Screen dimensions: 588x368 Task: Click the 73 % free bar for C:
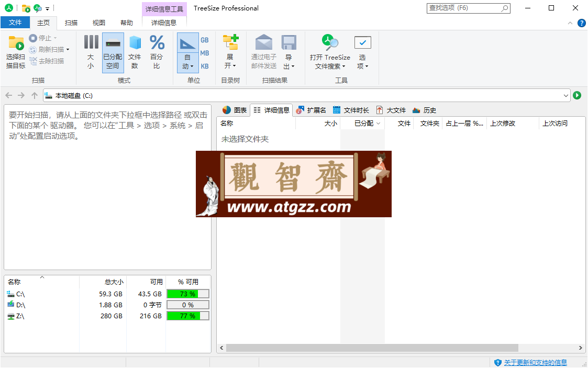[188, 294]
